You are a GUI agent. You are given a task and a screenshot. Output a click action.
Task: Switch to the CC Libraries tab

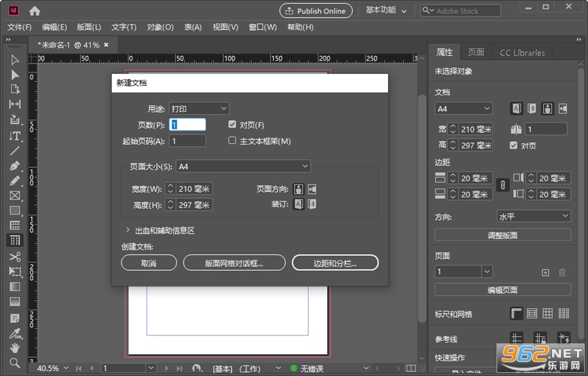(x=522, y=52)
